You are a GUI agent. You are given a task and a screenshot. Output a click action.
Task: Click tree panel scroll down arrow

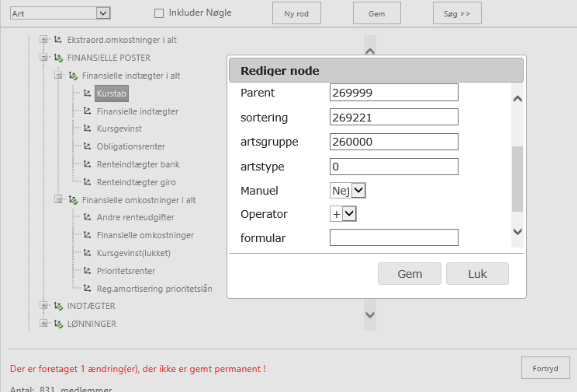370,315
